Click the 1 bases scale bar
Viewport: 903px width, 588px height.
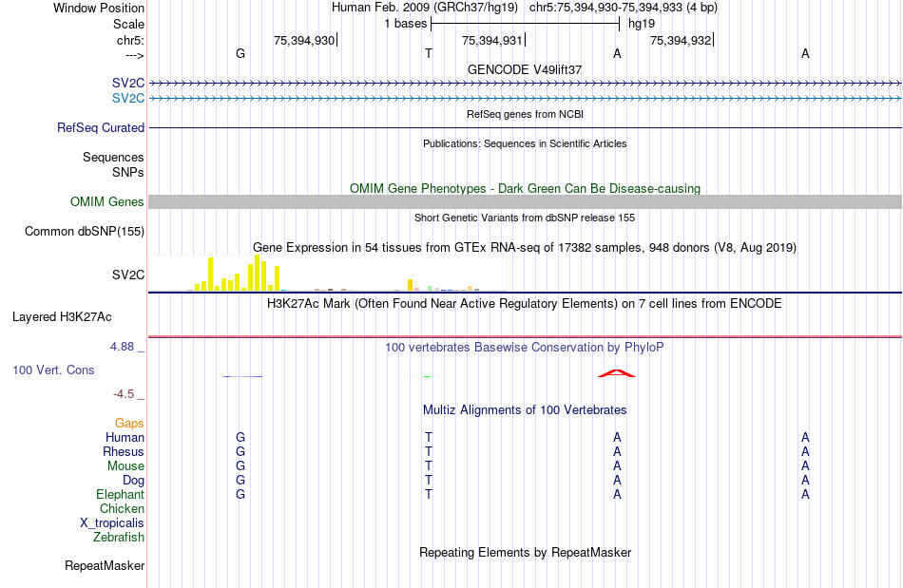click(526, 24)
